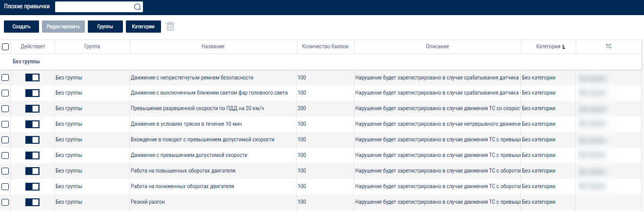Toggle Действует for непристегнутым ремнем row

pyautogui.click(x=32, y=77)
